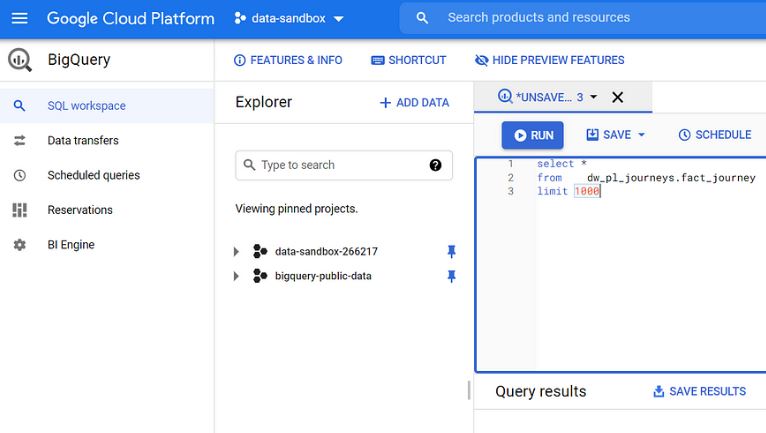Place cursor on limit value 1000
Viewport: 766px width, 433px height.
(x=587, y=191)
